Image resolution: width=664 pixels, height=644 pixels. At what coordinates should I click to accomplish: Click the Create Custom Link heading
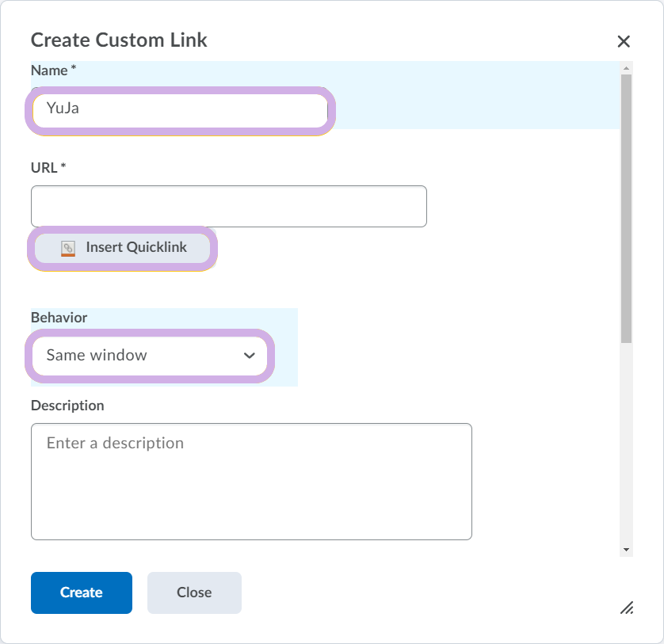coord(119,40)
